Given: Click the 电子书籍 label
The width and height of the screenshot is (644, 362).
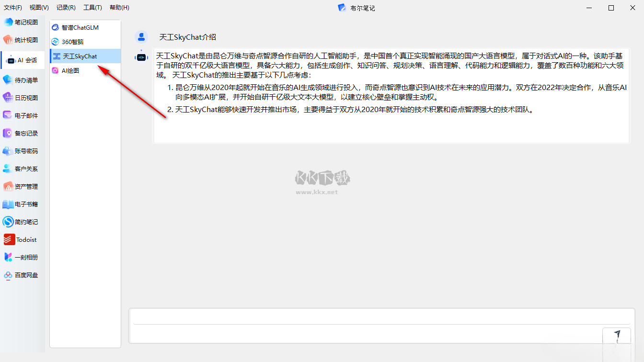Looking at the screenshot, I should [x=26, y=204].
